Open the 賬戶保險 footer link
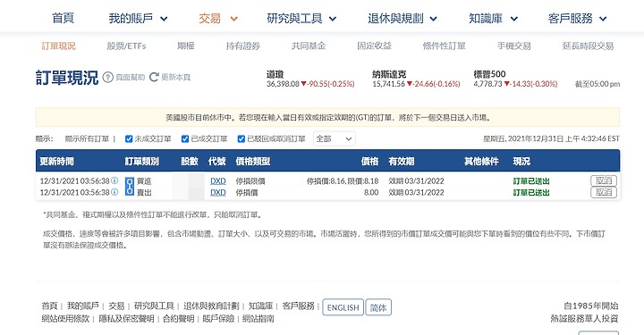This screenshot has height=335, width=644. click(x=218, y=319)
